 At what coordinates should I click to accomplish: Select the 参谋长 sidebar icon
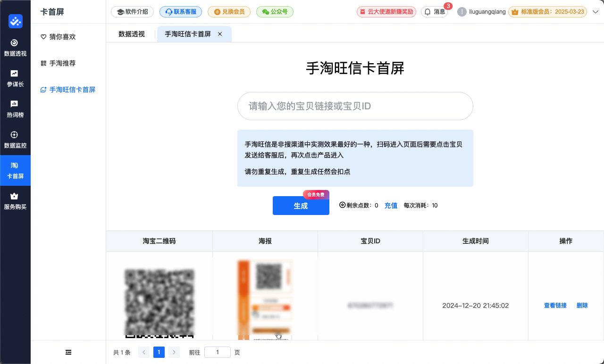click(15, 78)
